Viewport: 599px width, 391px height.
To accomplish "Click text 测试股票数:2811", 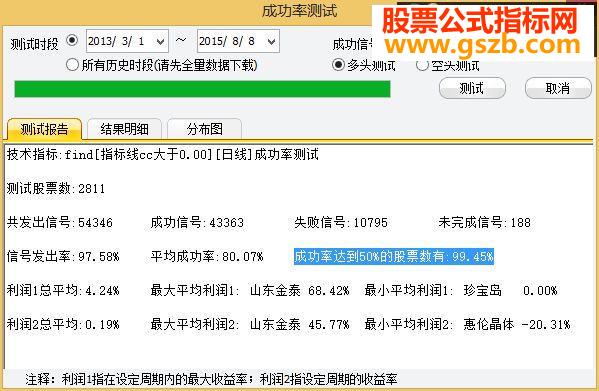I will (x=56, y=188).
